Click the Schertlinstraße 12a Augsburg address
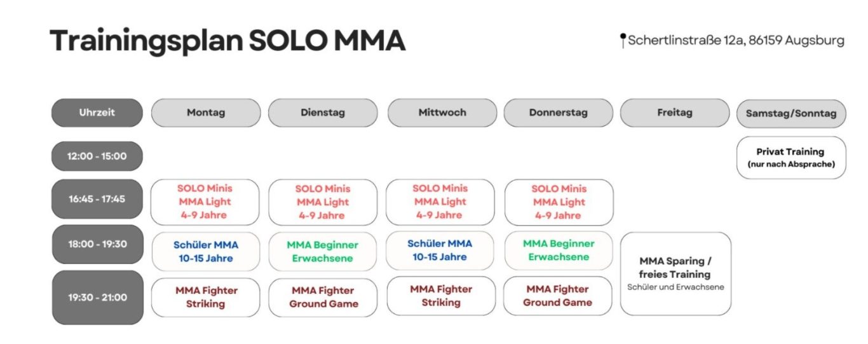This screenshot has width=868, height=344. click(x=736, y=41)
